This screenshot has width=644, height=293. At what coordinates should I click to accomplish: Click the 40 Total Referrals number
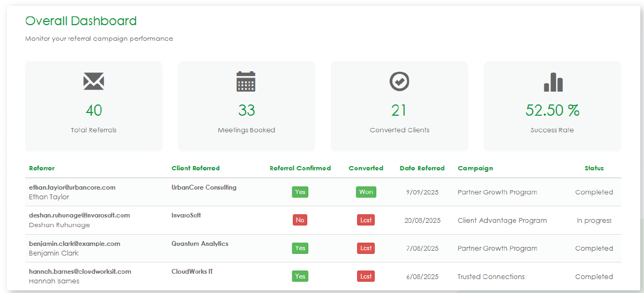pyautogui.click(x=94, y=110)
